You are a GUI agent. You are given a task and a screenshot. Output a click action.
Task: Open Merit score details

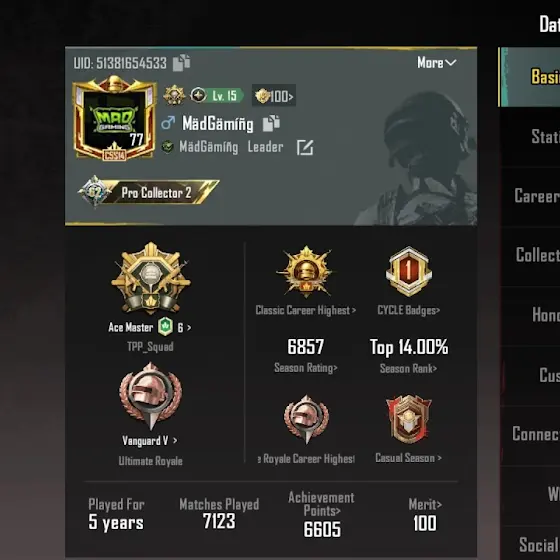(425, 515)
